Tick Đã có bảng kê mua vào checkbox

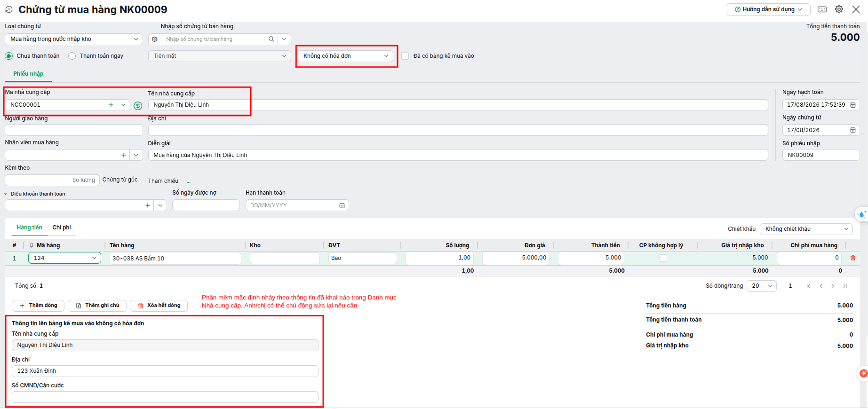click(x=405, y=56)
